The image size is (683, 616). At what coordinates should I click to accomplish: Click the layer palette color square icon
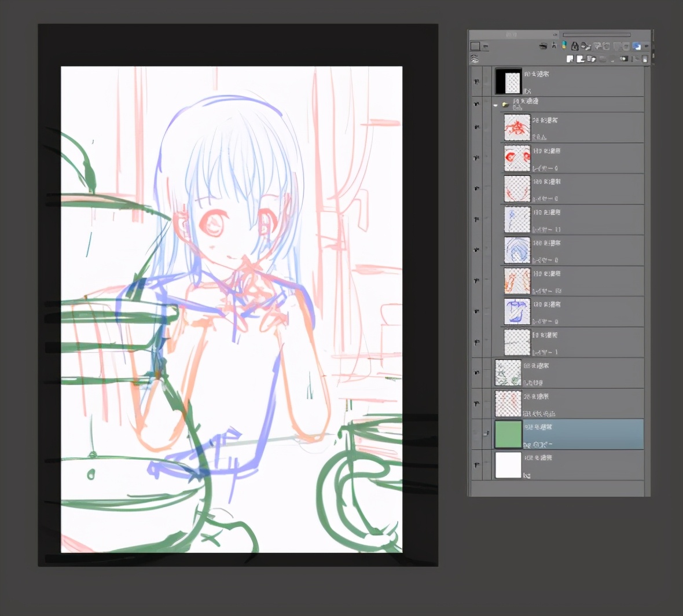click(x=475, y=46)
